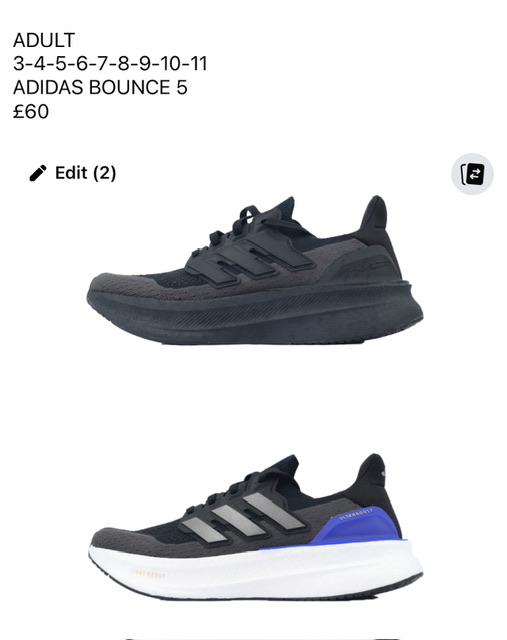This screenshot has width=507, height=640.
Task: Click the gold LIGHT BOOST text on sole
Action: coord(148,573)
